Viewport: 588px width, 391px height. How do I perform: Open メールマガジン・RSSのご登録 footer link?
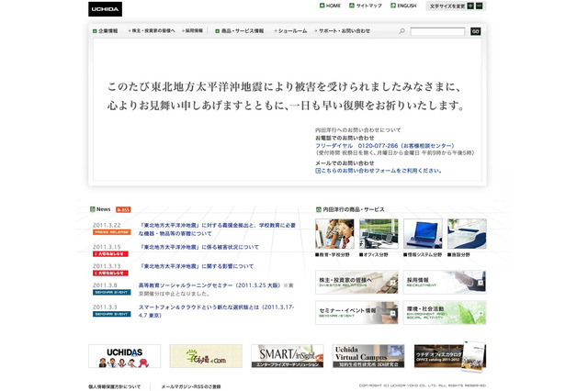coord(191,386)
